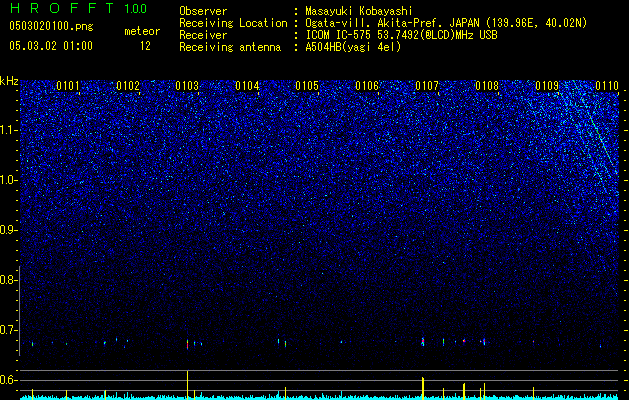Click the 0.9 frequency axis label
Image resolution: width=629 pixels, height=400 pixels.
8,230
